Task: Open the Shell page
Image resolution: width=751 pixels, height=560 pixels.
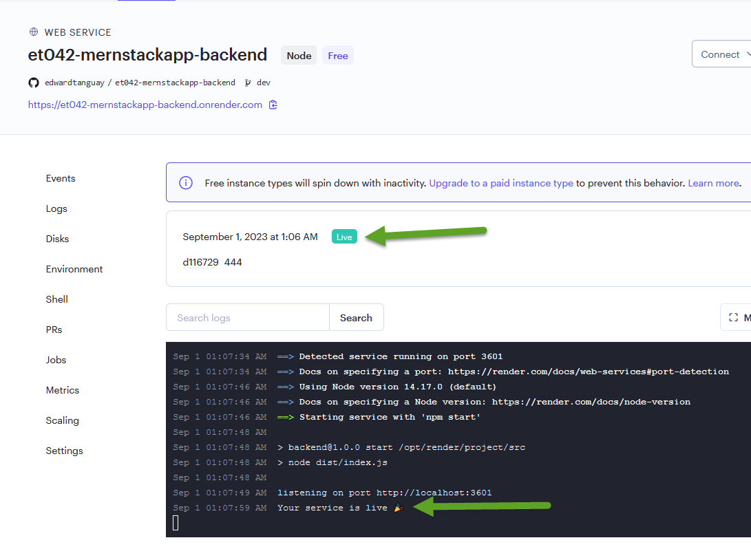Action: 57,299
